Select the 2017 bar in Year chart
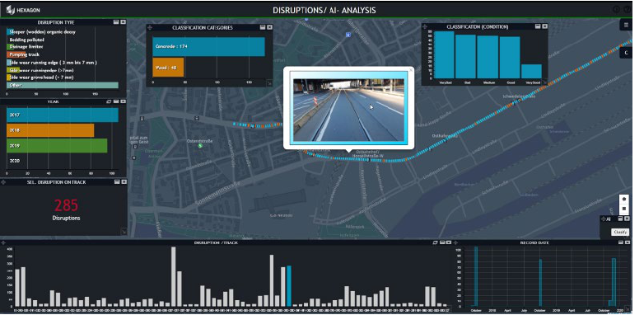The image size is (644, 315). pos(63,115)
